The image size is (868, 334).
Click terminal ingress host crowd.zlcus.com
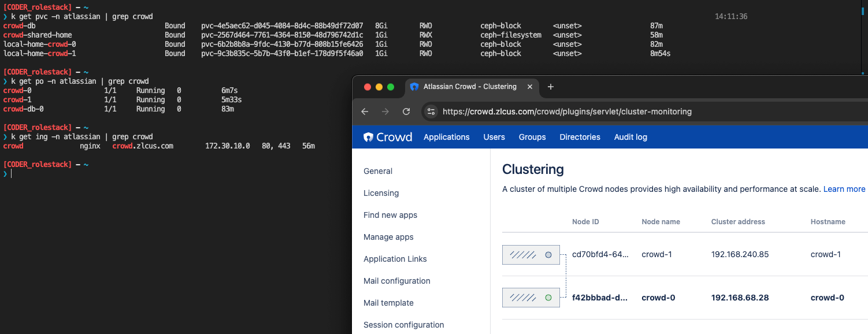click(143, 146)
